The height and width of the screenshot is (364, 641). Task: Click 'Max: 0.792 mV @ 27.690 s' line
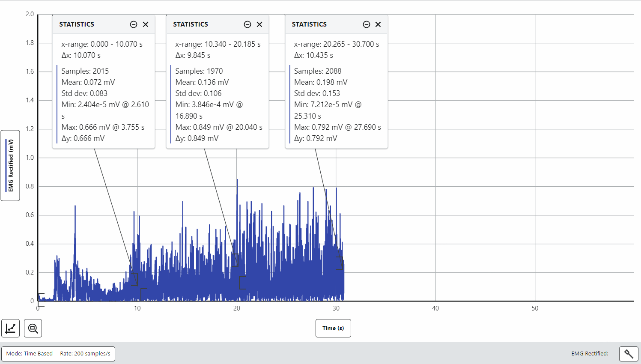click(337, 127)
